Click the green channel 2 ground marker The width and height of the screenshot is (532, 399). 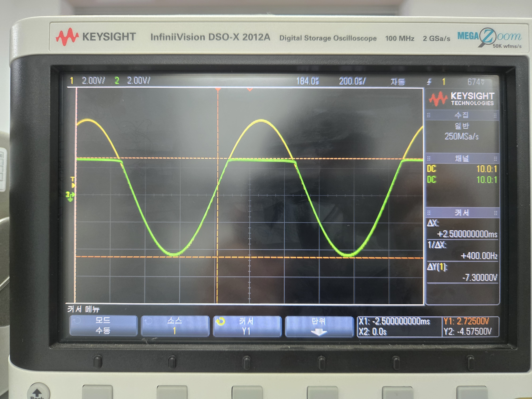70,196
